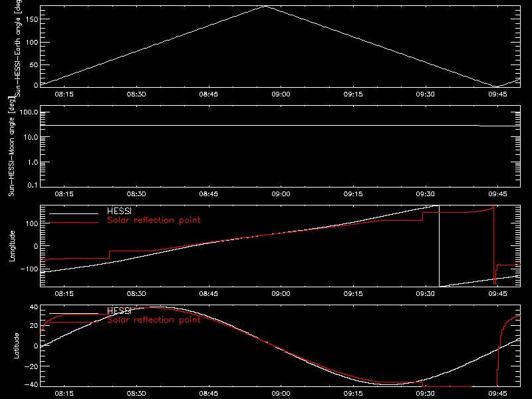Click the red legend line sample in Longitude plot
This screenshot has height=399, width=532.
click(x=74, y=223)
